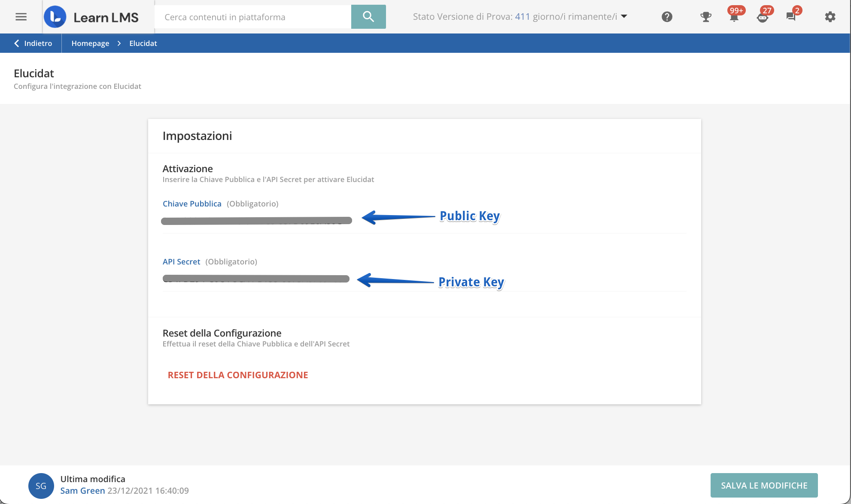Click the SG user avatar
The image size is (851, 504).
click(x=41, y=486)
